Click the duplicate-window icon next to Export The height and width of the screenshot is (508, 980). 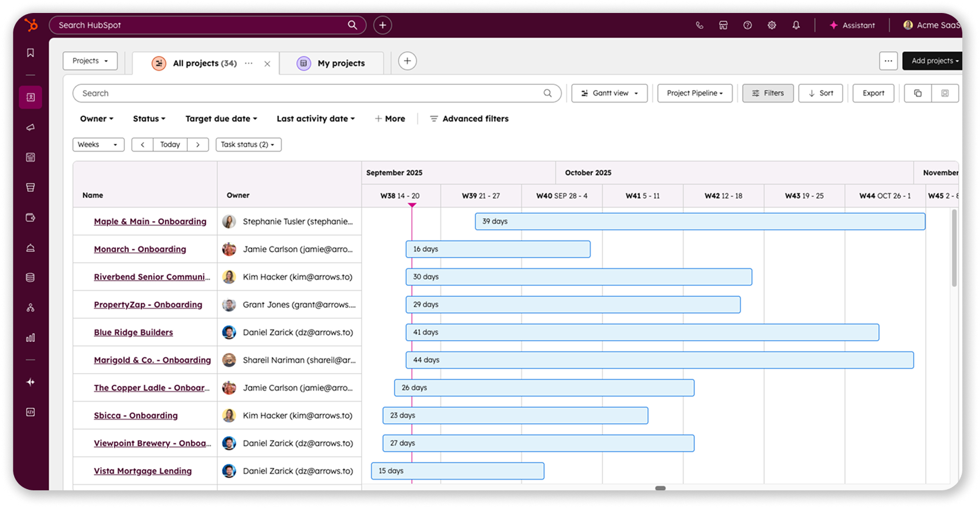(x=918, y=93)
